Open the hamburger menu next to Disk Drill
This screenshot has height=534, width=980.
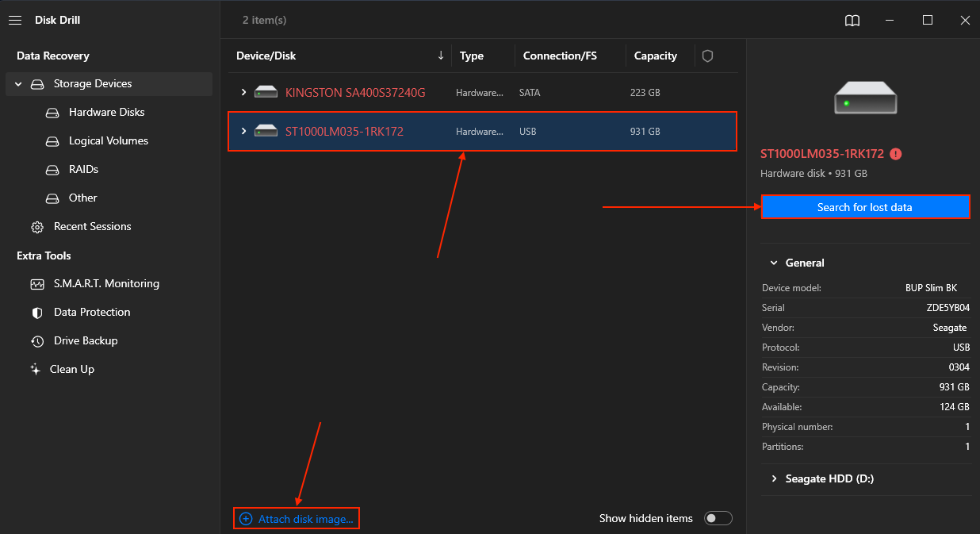(x=14, y=21)
